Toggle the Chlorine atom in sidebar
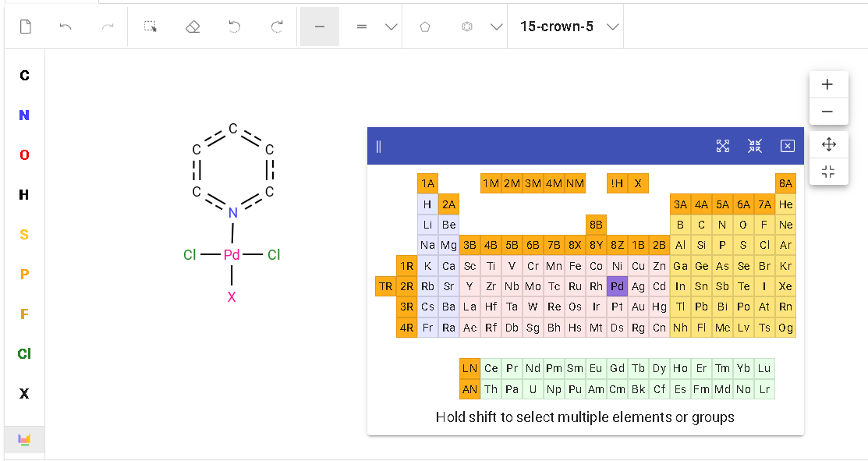 (24, 354)
